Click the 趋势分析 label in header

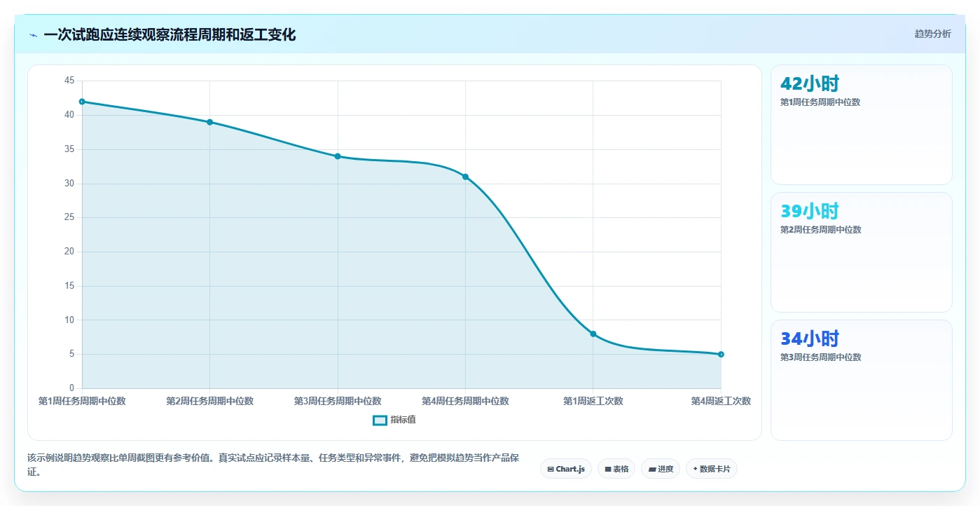tap(932, 34)
